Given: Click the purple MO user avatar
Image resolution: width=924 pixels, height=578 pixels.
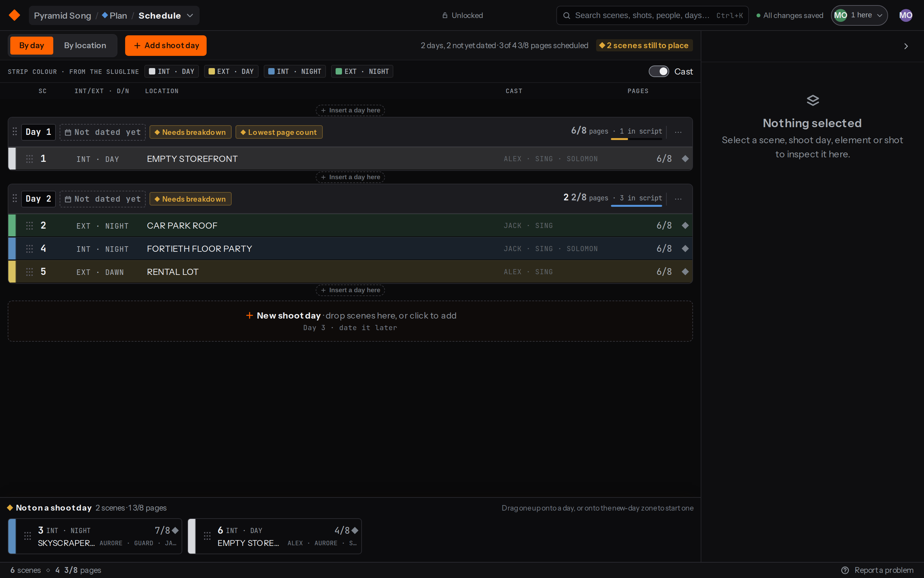Looking at the screenshot, I should [906, 15].
